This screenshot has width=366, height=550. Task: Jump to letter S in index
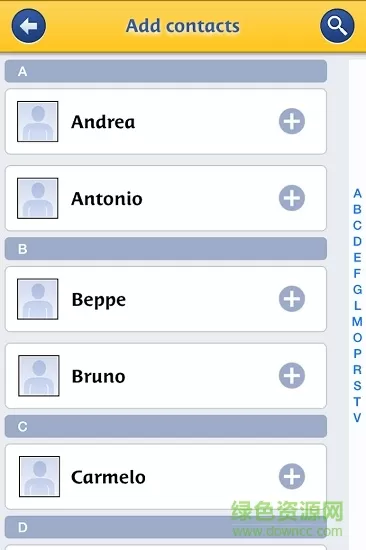click(x=357, y=385)
